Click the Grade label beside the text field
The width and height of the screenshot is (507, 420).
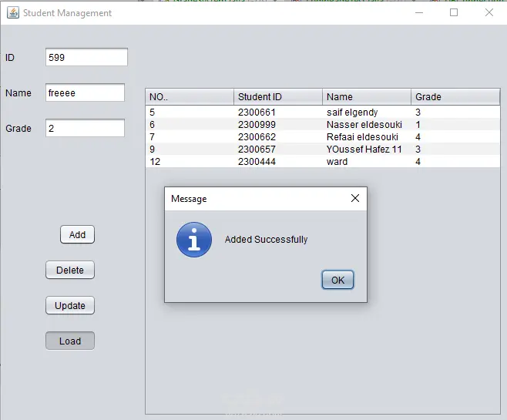(x=18, y=129)
